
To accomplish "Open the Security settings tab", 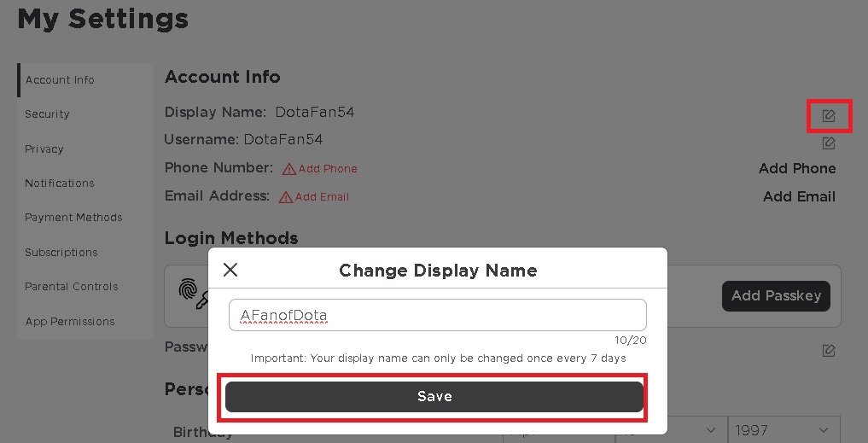I will 47,114.
